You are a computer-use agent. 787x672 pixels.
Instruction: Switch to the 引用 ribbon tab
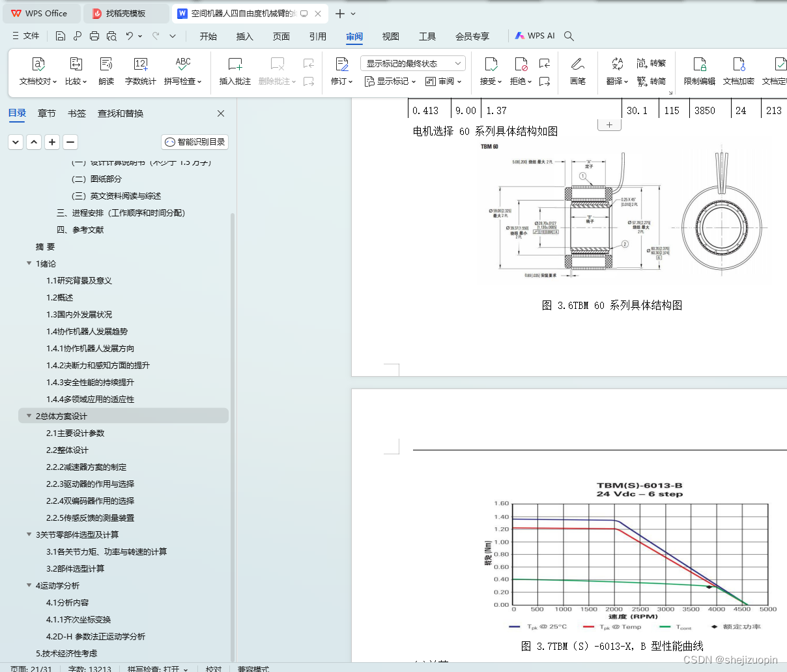coord(318,36)
